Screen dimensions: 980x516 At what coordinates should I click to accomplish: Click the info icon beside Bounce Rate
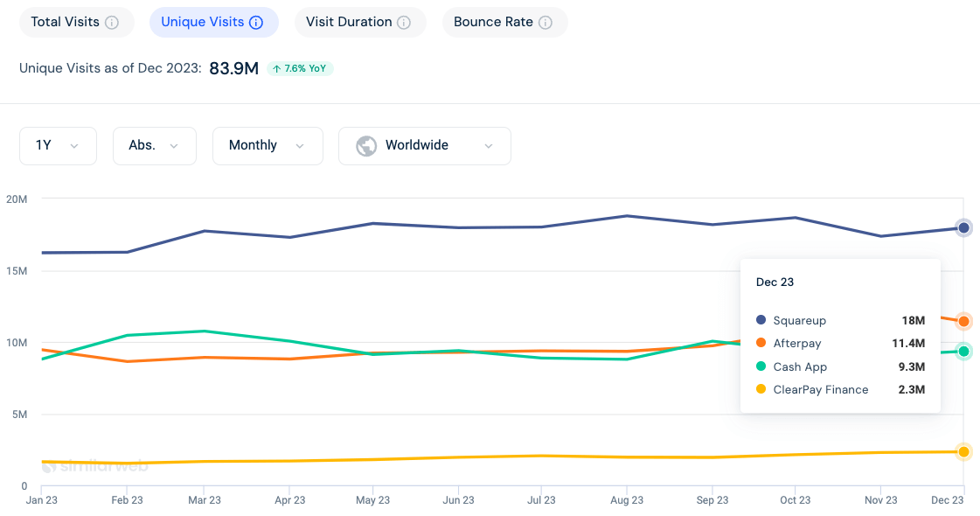pos(547,22)
